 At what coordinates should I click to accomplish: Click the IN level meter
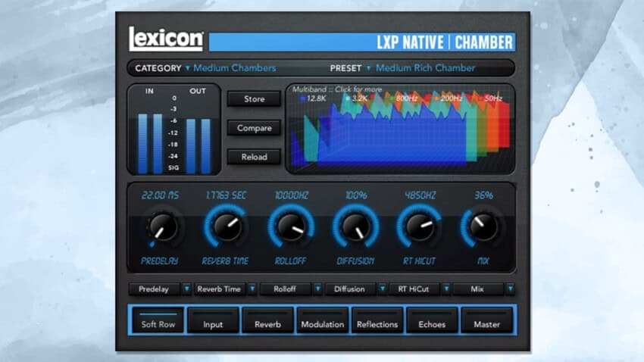tap(150, 143)
